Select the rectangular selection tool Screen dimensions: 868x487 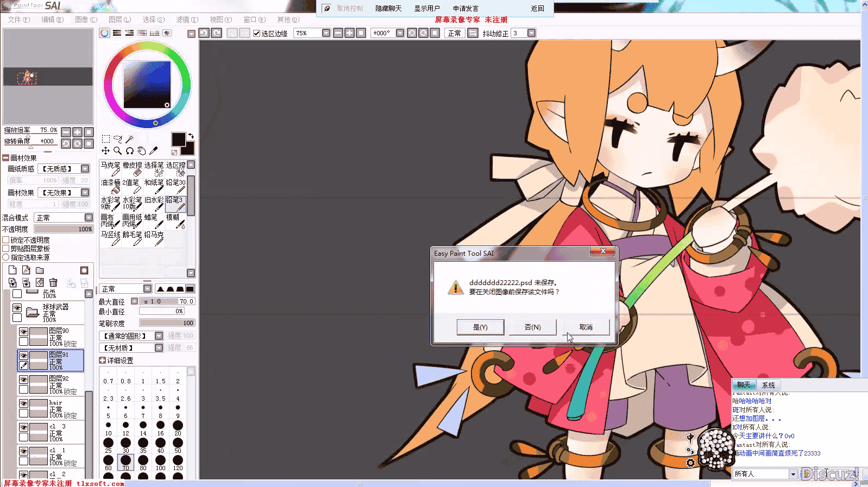pyautogui.click(x=106, y=139)
